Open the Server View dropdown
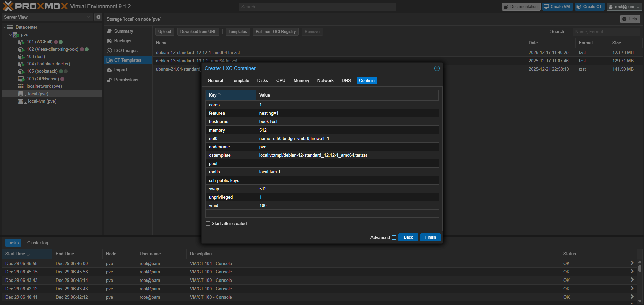The height and width of the screenshot is (305, 644). (47, 17)
